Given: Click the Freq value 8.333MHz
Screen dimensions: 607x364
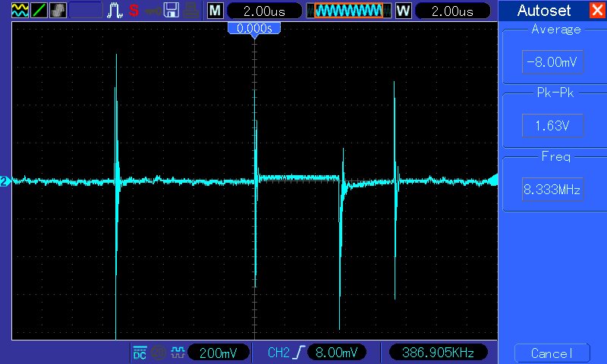Looking at the screenshot, I should pos(552,190).
